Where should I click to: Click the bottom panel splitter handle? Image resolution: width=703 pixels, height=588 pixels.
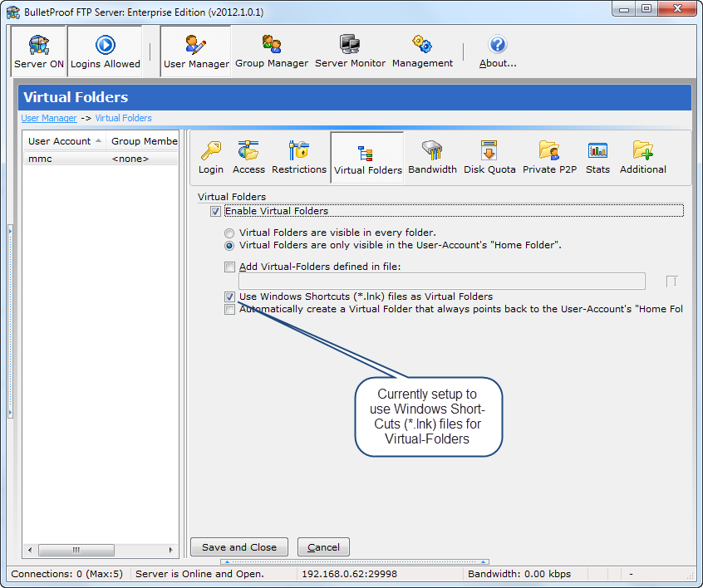click(x=355, y=561)
